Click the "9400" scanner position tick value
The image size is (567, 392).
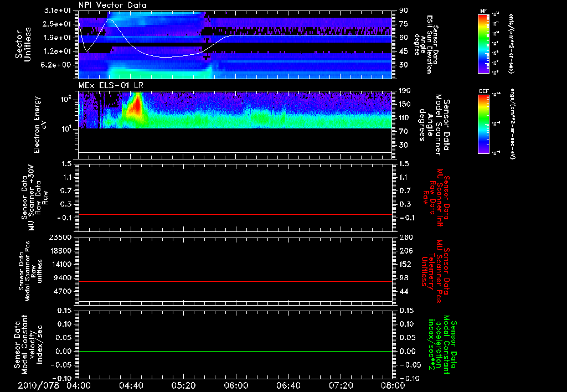tap(63, 278)
